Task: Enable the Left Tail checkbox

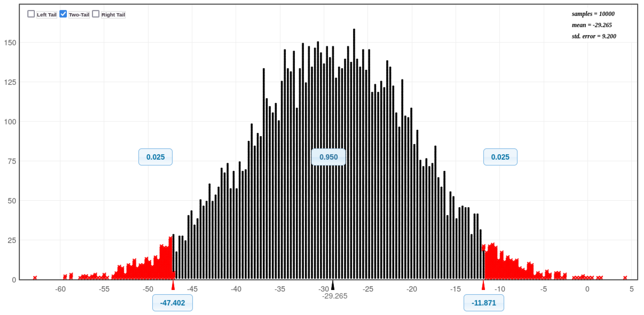Action: tap(31, 14)
